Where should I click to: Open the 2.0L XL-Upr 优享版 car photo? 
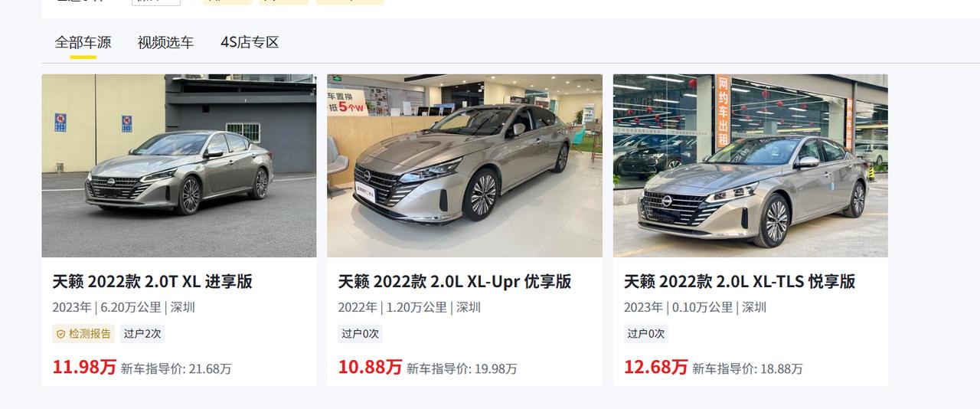coord(465,165)
